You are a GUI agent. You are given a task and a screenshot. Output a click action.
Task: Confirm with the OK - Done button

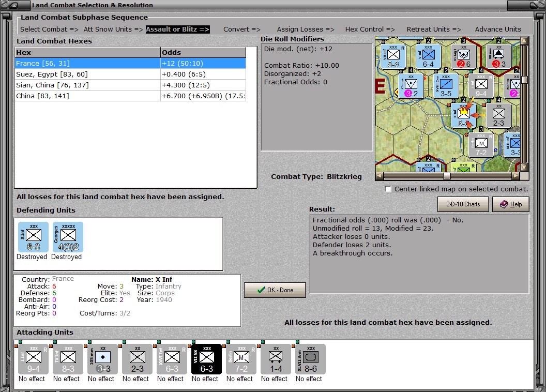275,290
